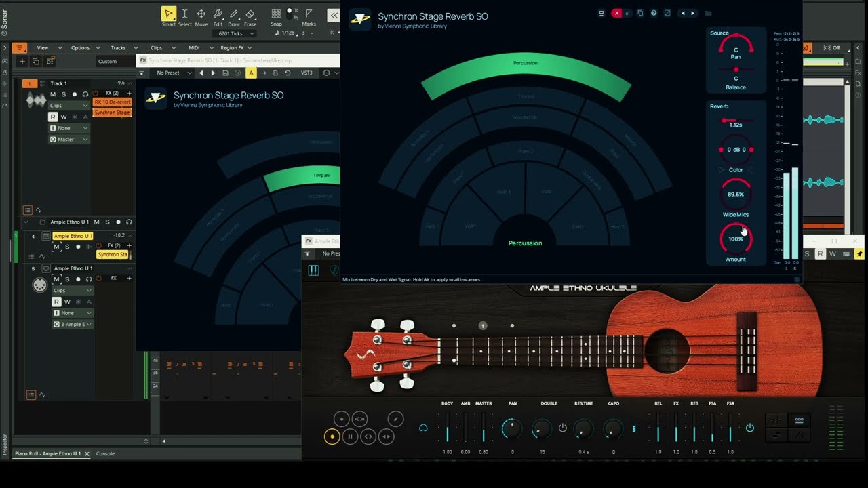Viewport: 868px width, 488px height.
Task: Click ukulele pause button
Action: (x=350, y=436)
